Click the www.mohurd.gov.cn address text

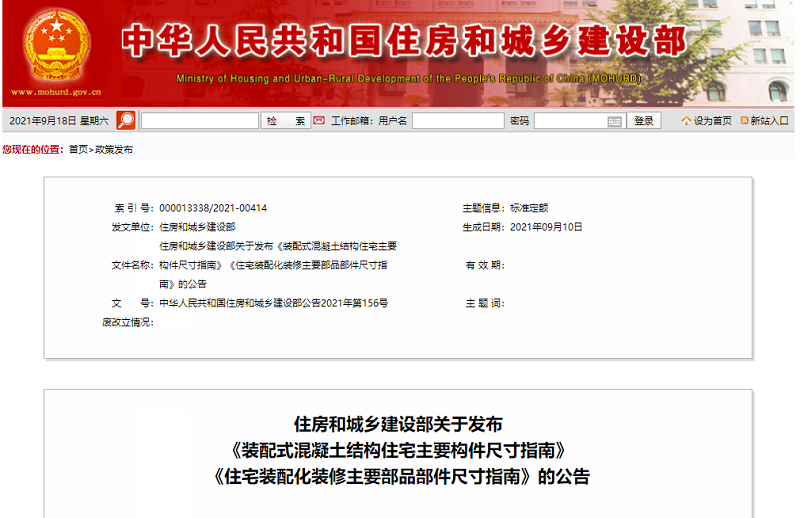click(x=56, y=92)
